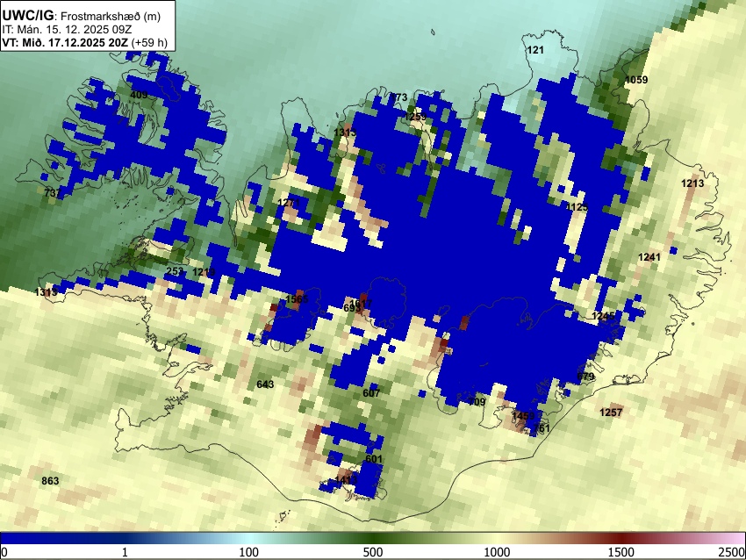Click the 'VT: Mið. 17.12.2025 20Z' line
The height and width of the screenshot is (560, 746).
tap(65, 42)
